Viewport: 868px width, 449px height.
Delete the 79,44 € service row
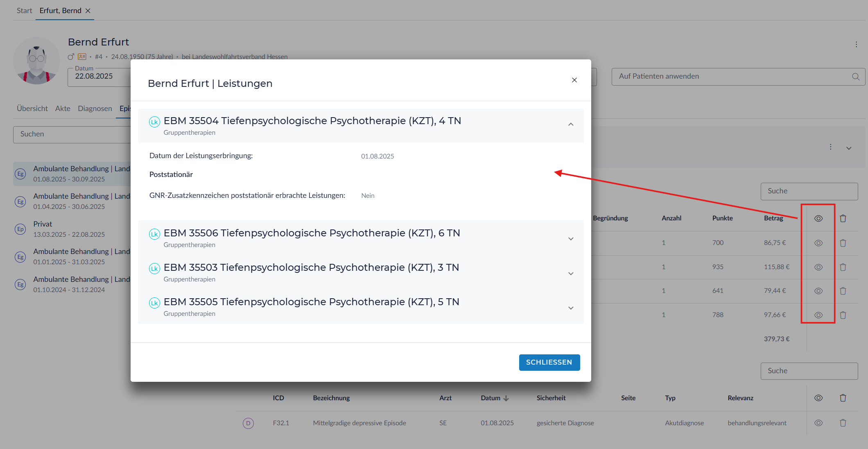[843, 291]
